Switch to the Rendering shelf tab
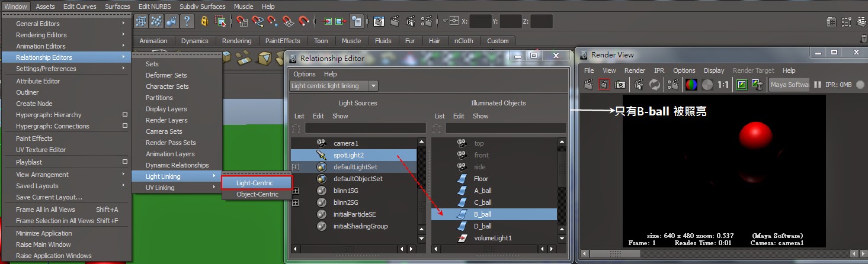The width and height of the screenshot is (868, 264). tap(236, 41)
